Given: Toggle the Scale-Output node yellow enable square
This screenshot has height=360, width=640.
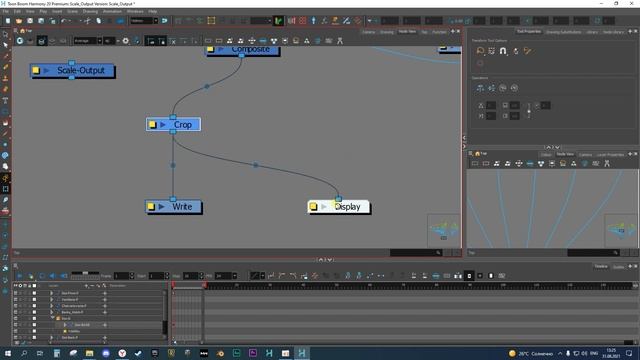Looking at the screenshot, I should (36, 70).
